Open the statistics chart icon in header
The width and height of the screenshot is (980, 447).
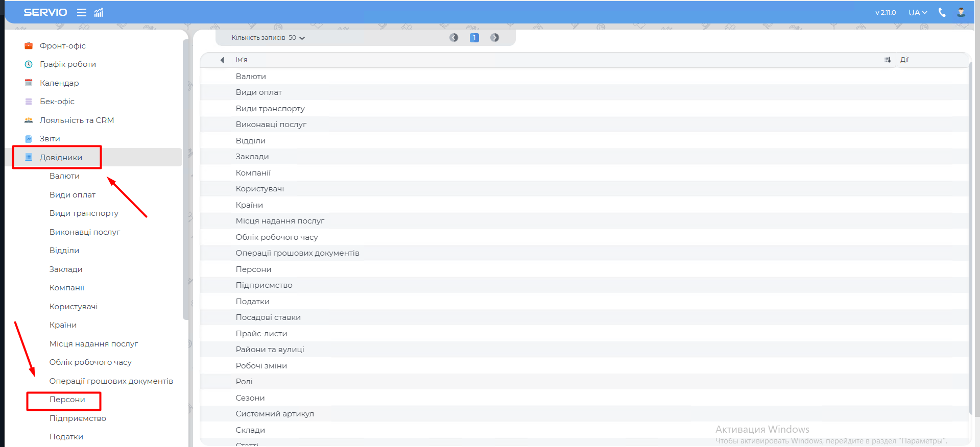click(99, 13)
